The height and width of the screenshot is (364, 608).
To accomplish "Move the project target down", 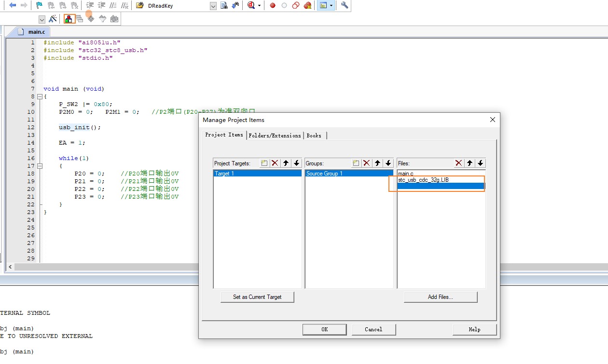I will (297, 163).
